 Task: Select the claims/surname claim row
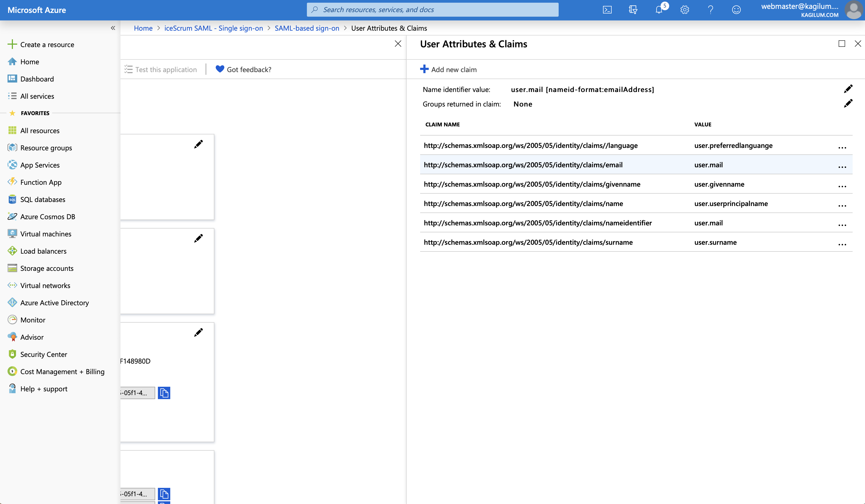(636, 242)
